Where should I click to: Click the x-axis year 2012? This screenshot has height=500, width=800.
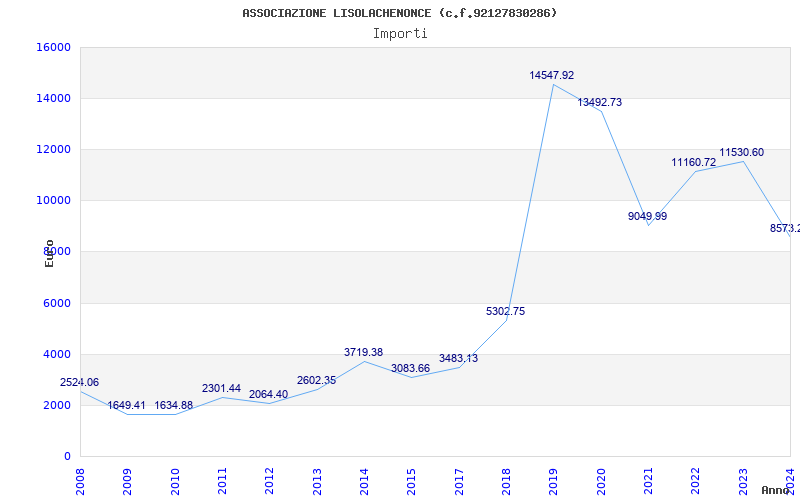pyautogui.click(x=270, y=482)
